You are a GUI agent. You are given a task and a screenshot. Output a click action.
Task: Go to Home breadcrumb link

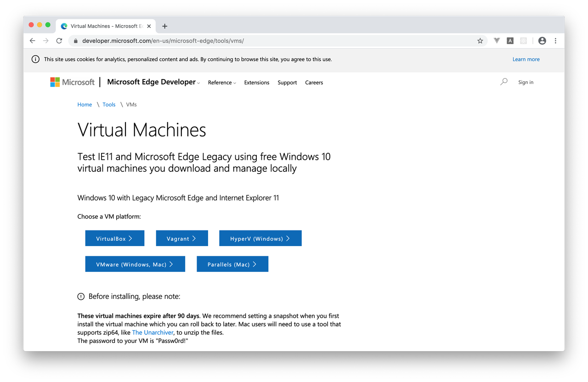click(x=85, y=105)
